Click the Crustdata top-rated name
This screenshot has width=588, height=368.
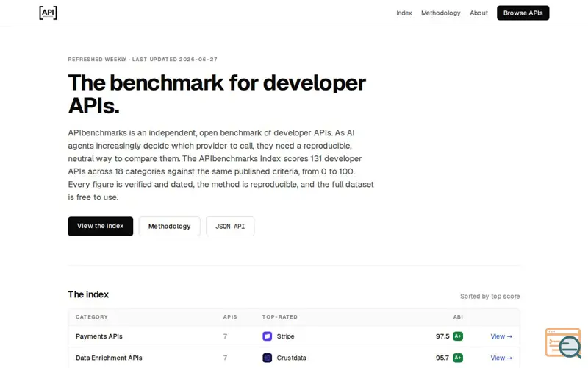pyautogui.click(x=291, y=358)
